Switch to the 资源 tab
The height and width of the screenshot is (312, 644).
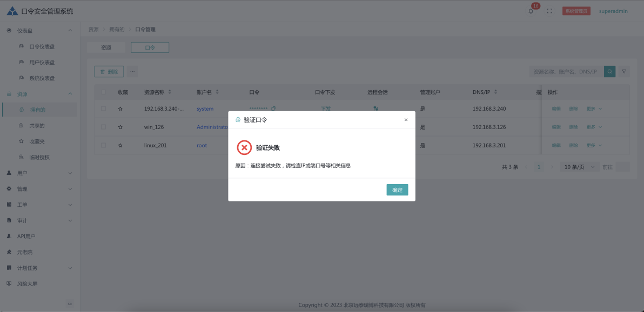coord(106,48)
